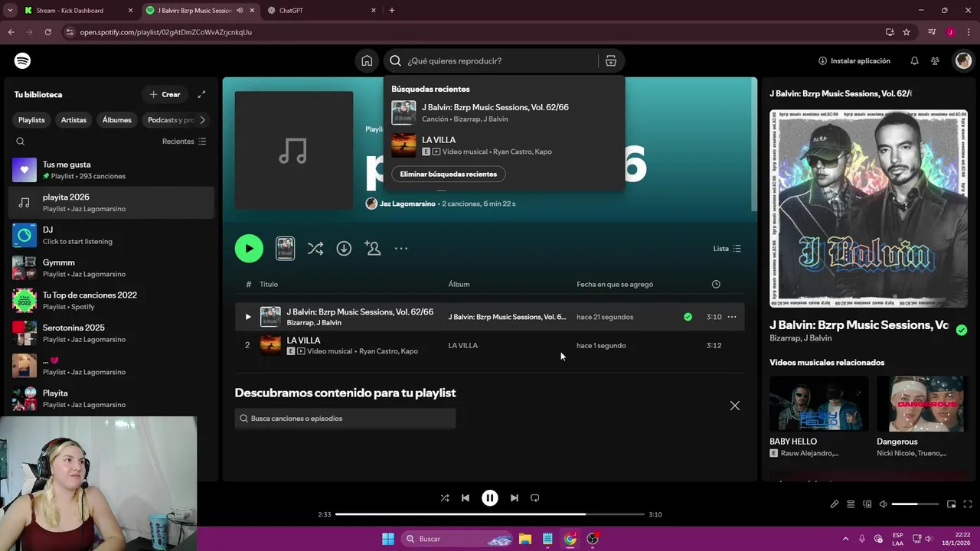Filter library by Artistas
This screenshot has width=980, height=551.
pyautogui.click(x=73, y=120)
